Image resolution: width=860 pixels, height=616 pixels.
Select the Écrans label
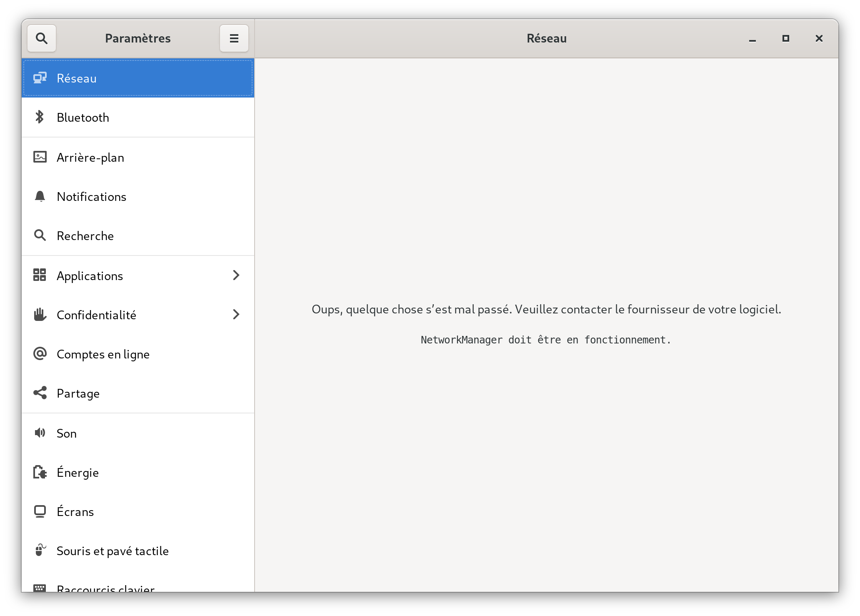[x=75, y=511]
